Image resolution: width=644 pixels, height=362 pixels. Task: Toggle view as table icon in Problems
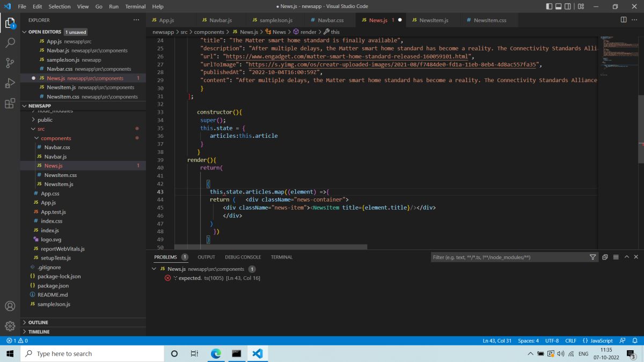(x=616, y=257)
